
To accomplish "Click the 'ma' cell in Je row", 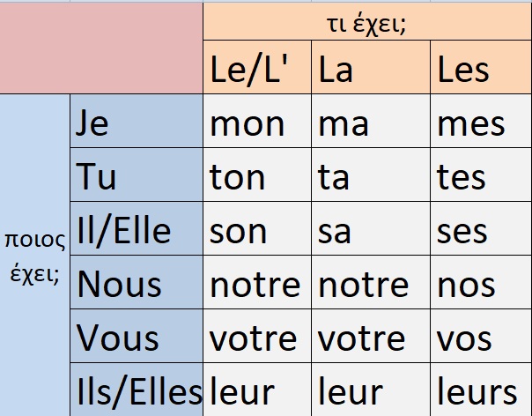I will (x=371, y=121).
